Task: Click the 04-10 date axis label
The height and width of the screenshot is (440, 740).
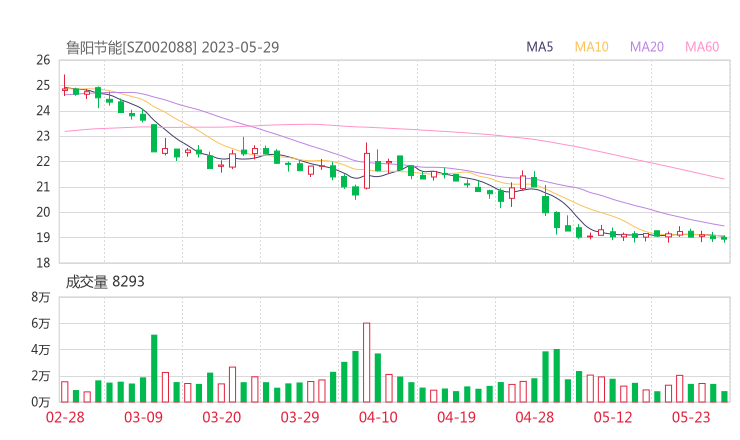Action: coord(378,417)
